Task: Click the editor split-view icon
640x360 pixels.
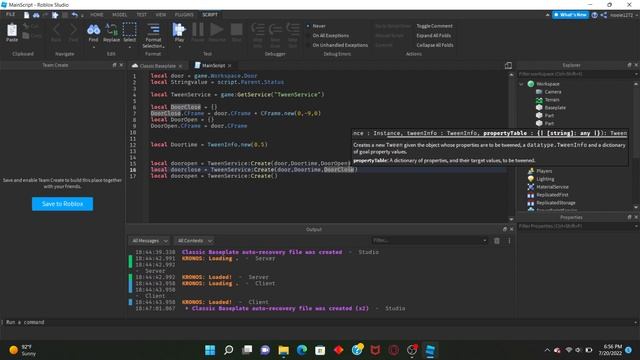Action: click(x=508, y=65)
